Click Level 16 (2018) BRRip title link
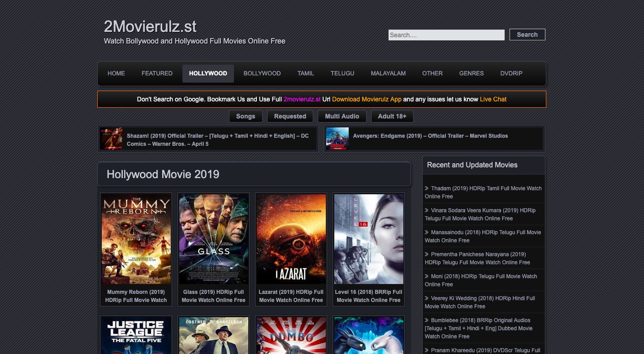 (x=368, y=296)
